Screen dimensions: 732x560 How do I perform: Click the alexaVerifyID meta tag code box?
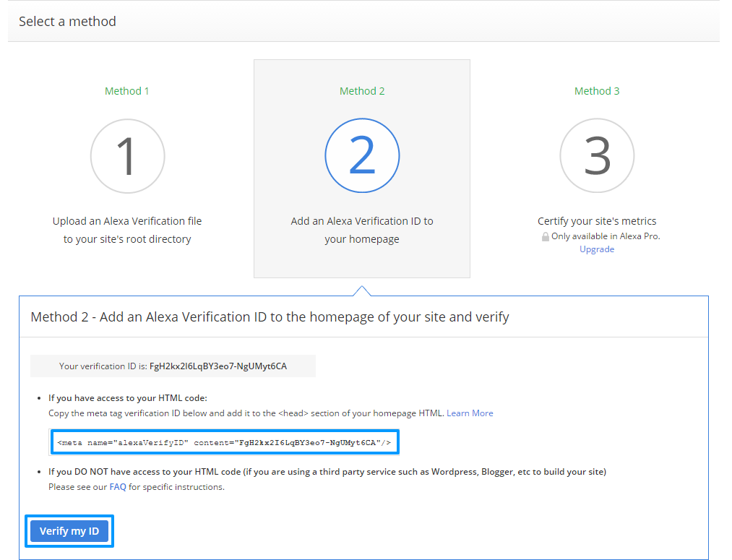click(225, 442)
